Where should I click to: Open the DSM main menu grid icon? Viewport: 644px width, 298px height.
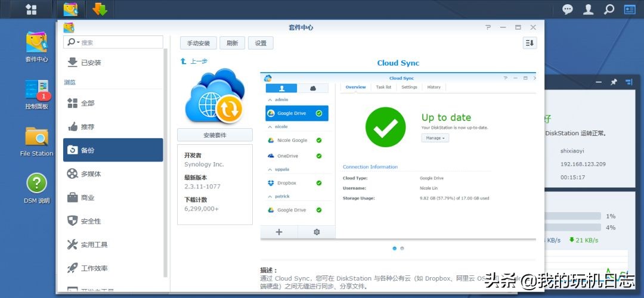pyautogui.click(x=31, y=9)
